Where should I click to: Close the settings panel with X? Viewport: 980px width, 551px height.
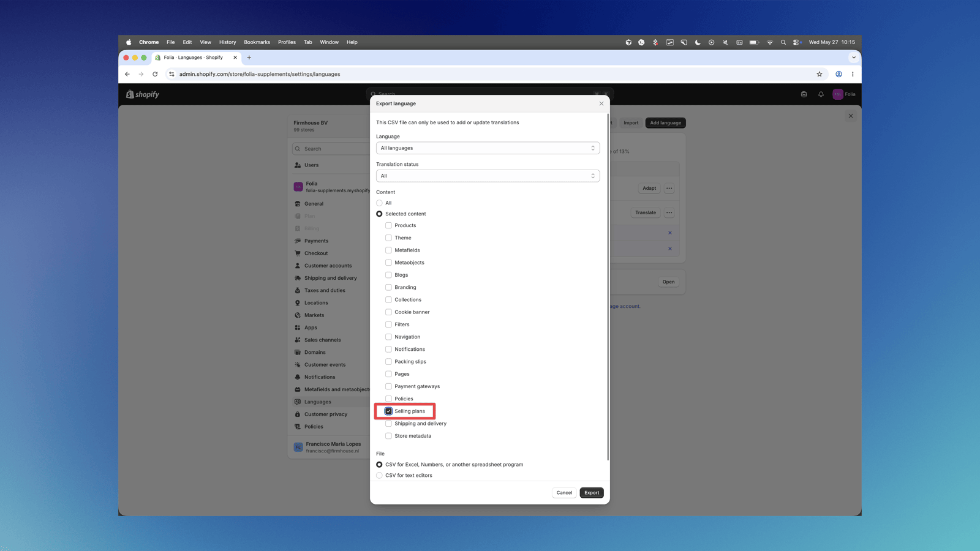pyautogui.click(x=851, y=116)
